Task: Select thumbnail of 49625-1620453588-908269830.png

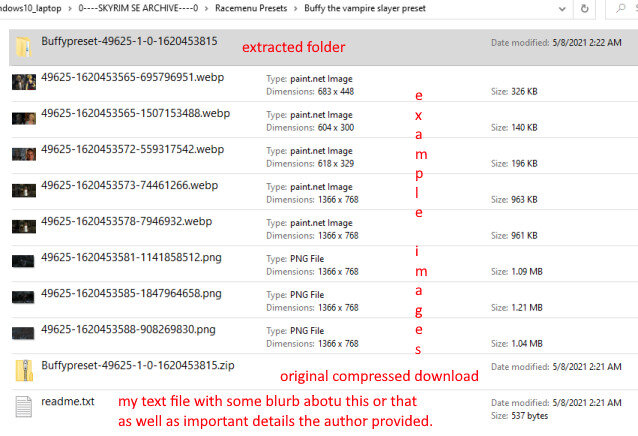Action: (23, 333)
